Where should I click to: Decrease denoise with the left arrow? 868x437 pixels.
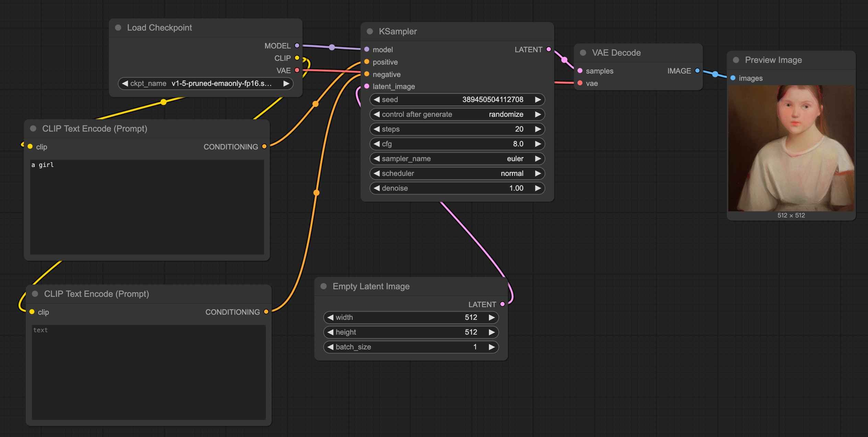click(x=377, y=188)
